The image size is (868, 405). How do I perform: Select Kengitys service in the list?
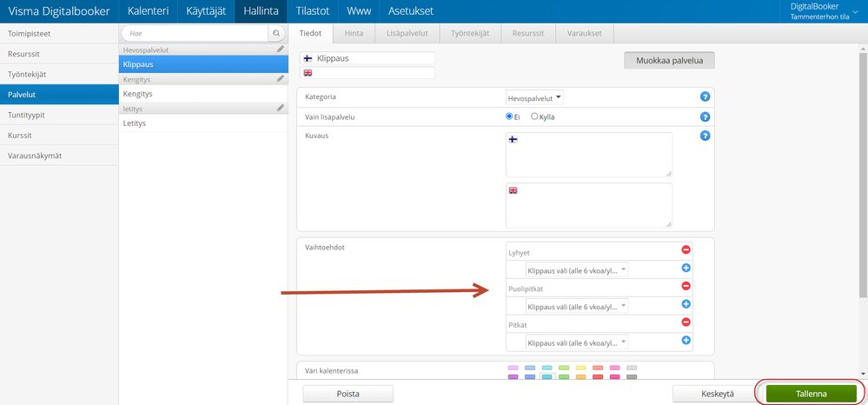tap(203, 94)
